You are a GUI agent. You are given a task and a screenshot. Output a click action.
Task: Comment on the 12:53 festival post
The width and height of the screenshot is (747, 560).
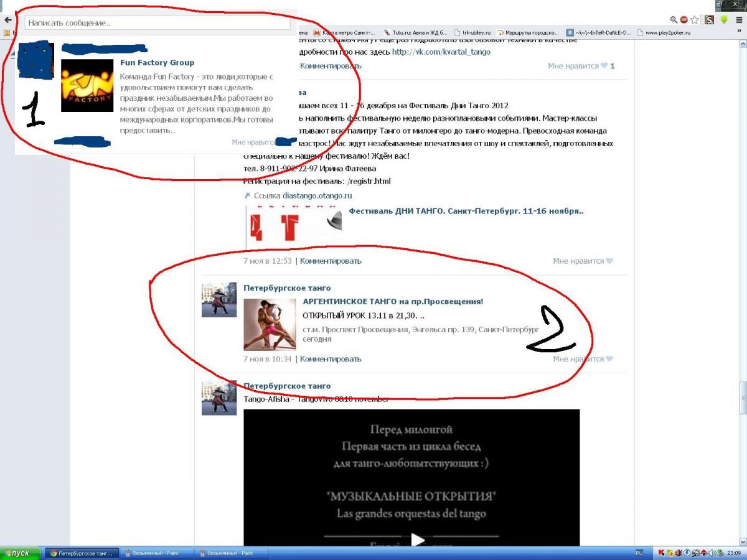click(331, 261)
